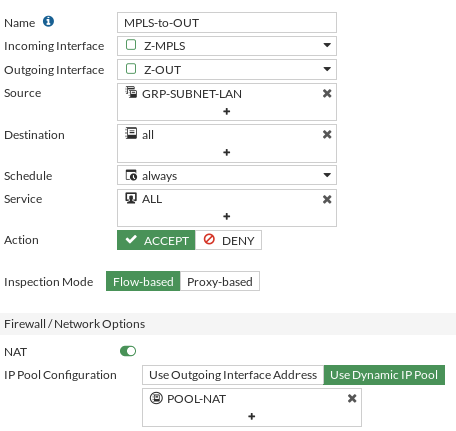Remove the 'all' destination entry
This screenshot has width=456, height=431.
click(x=327, y=135)
